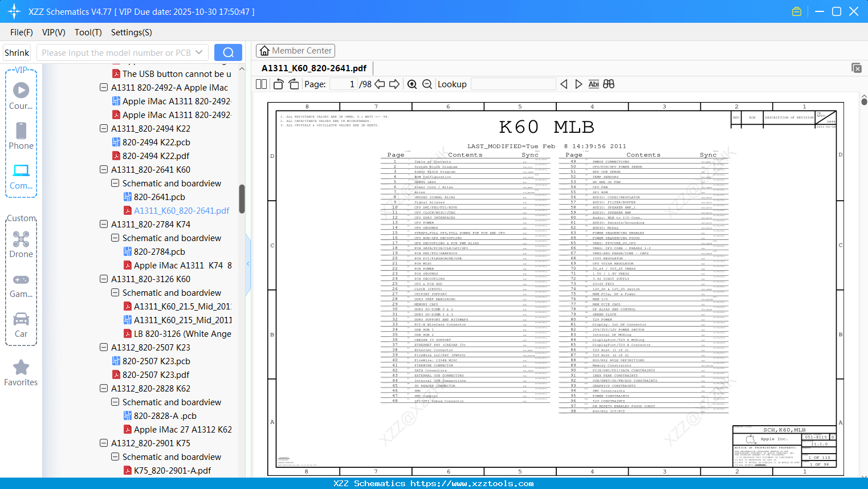
Task: Click the tree scroll-up arrow
Action: (242, 69)
